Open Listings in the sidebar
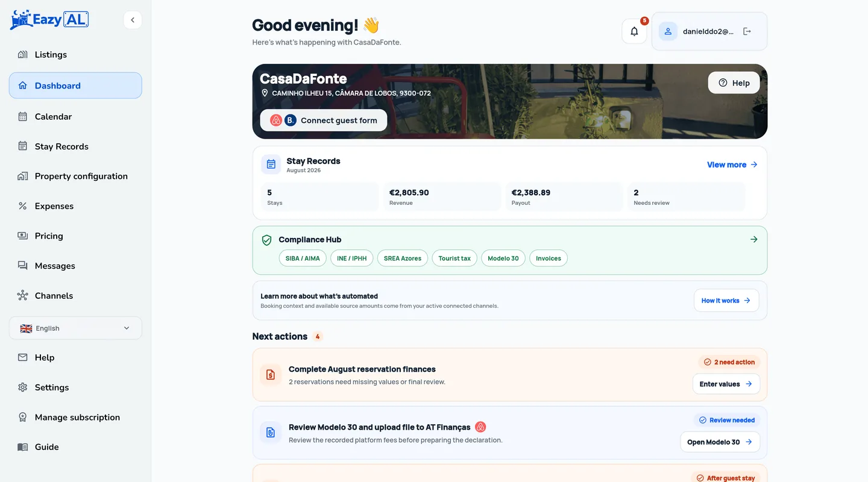The image size is (868, 482). 75,55
